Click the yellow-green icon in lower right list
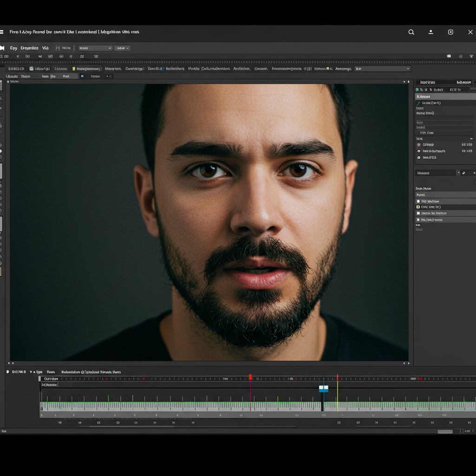Viewport: 476px width, 476px height. point(418,207)
